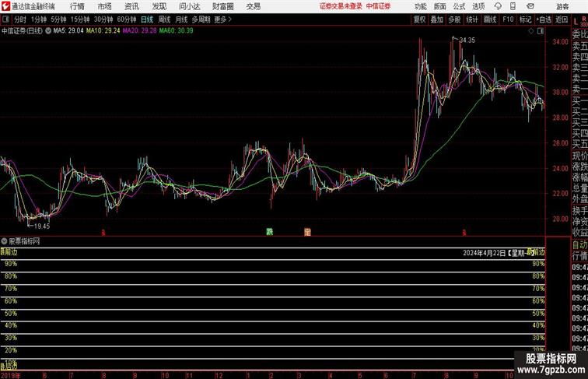Open the customer service headset icon
588x379 pixels.
point(498,6)
